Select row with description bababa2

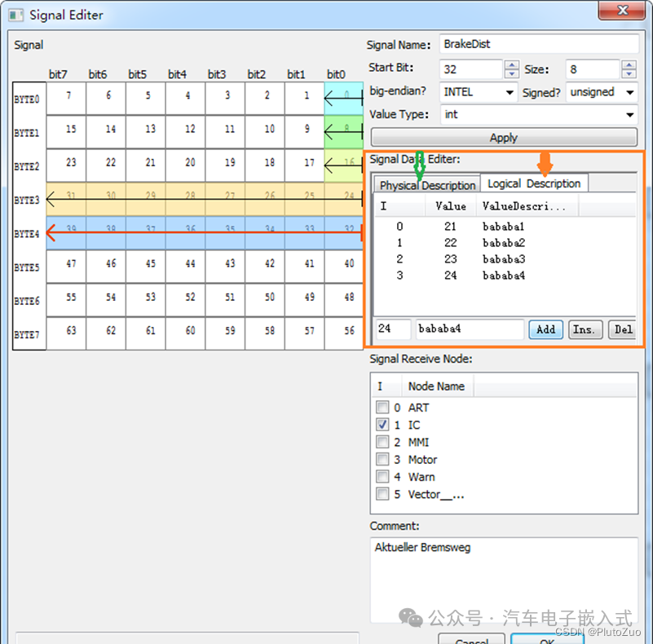pos(504,243)
